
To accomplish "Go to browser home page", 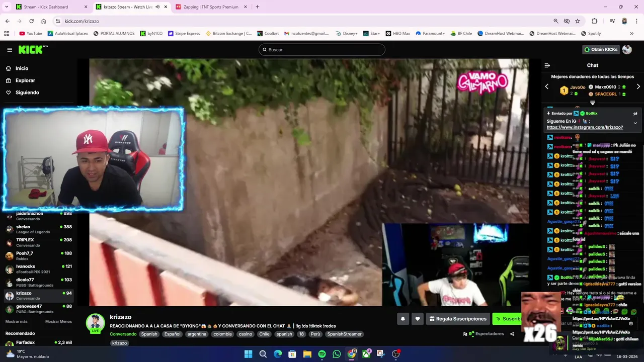I will click(x=44, y=21).
